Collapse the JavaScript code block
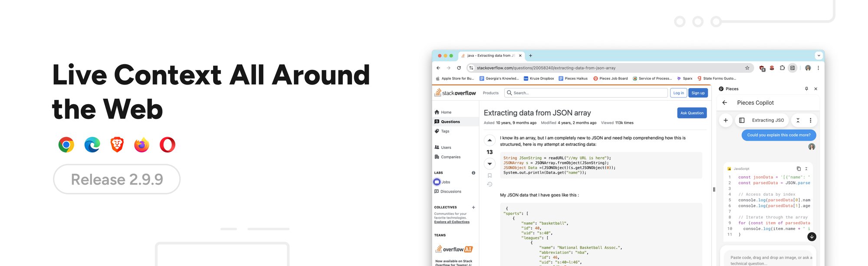Viewport: 868px width, 266px height. [x=806, y=169]
